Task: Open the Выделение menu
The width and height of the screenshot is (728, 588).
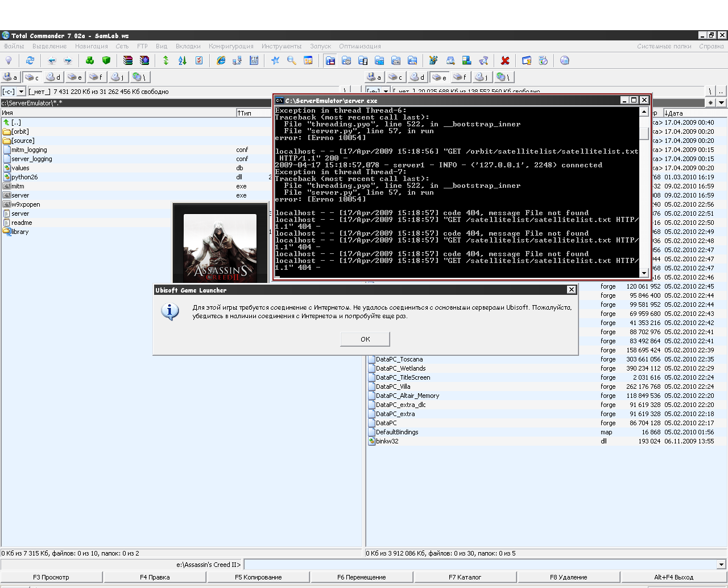Action: tap(49, 46)
